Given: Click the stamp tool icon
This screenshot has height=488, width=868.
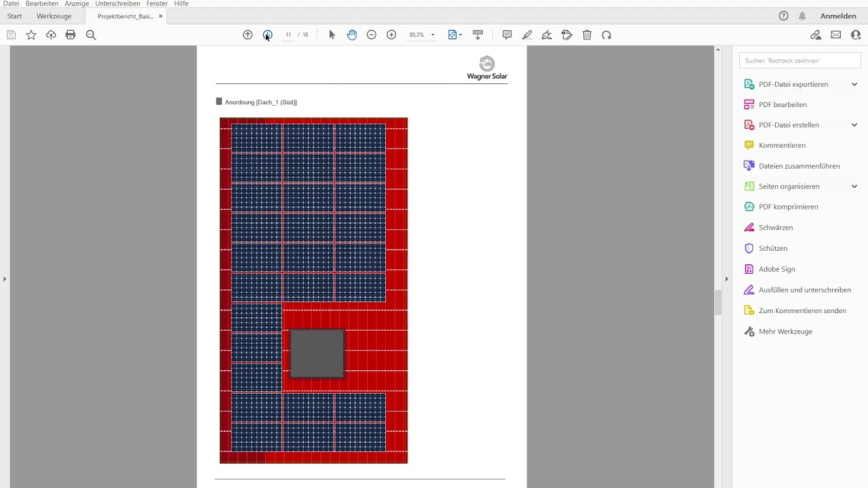Looking at the screenshot, I should 567,35.
